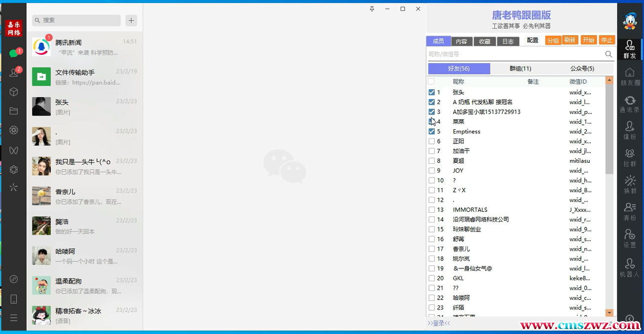Switch to the 内容 tab
Screen dimensions: 644x334
pyautogui.click(x=461, y=41)
